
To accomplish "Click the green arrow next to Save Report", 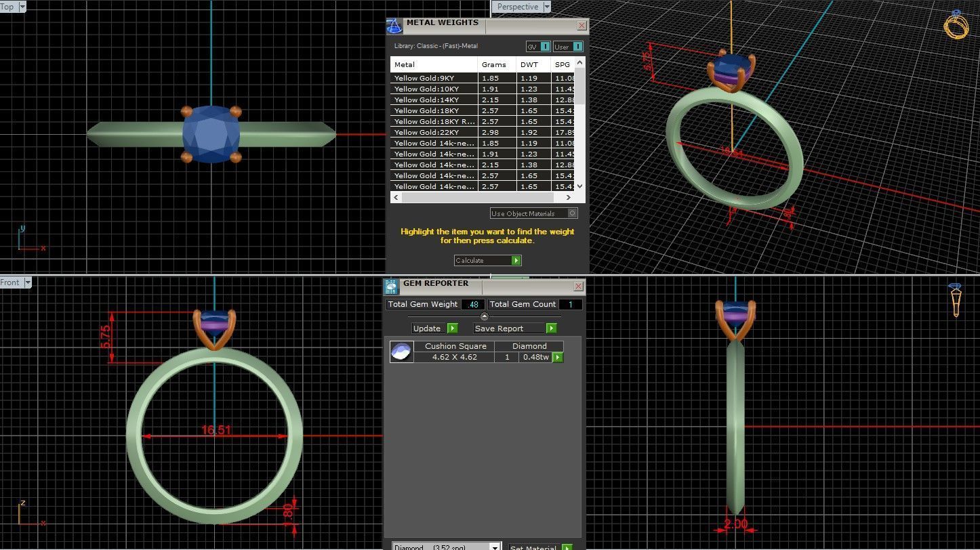I will pos(551,328).
